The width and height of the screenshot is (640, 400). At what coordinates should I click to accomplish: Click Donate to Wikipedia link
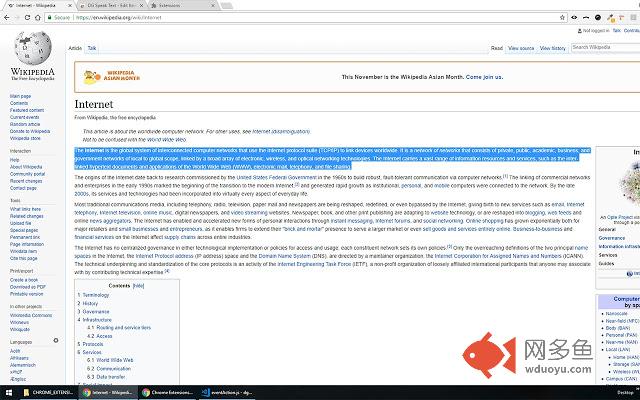click(x=30, y=131)
